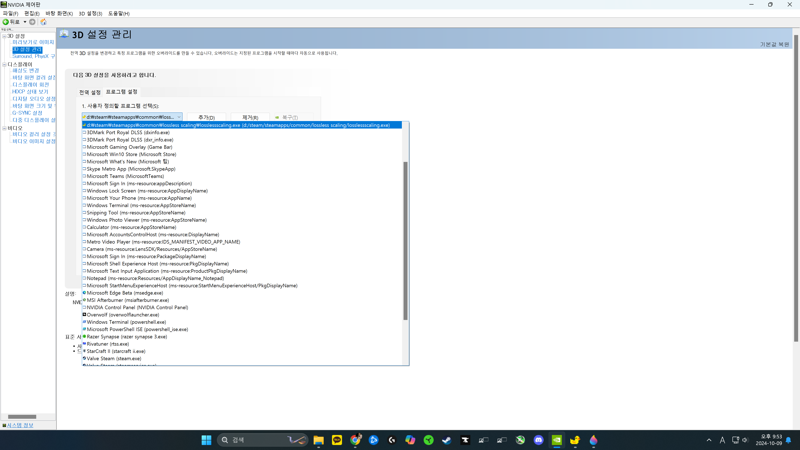Screen dimensions: 800x450
Task: Open the 도움말(H) menu
Action: coord(119,14)
